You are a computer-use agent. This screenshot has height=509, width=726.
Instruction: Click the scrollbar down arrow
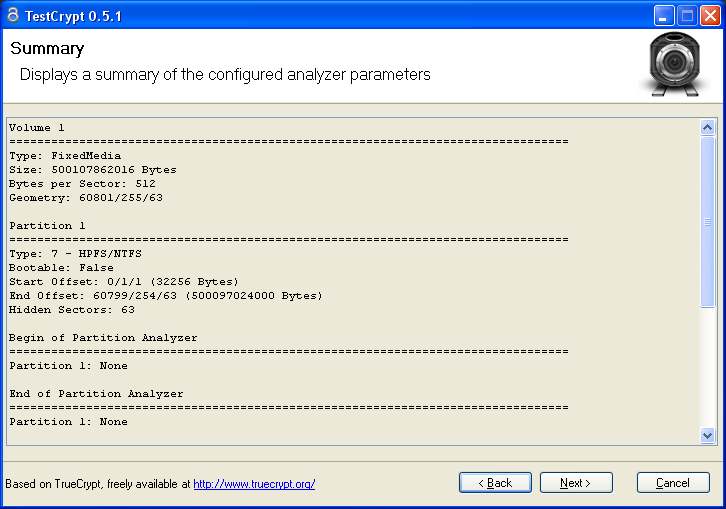[707, 435]
